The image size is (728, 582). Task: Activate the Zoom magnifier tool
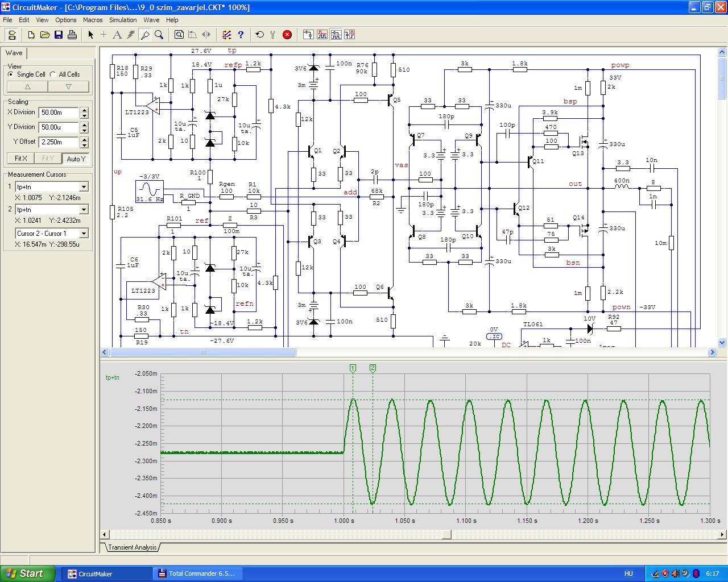[x=159, y=35]
